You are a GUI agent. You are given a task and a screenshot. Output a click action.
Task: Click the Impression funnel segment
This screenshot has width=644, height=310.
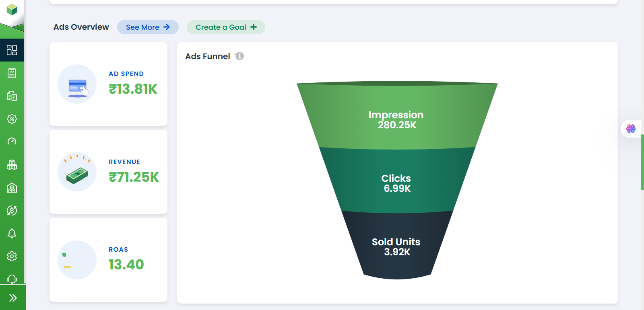pyautogui.click(x=396, y=119)
